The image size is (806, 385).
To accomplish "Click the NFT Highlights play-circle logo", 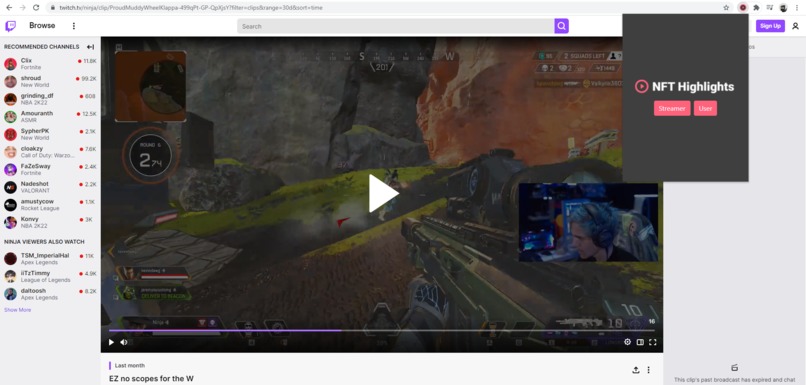I will [642, 86].
